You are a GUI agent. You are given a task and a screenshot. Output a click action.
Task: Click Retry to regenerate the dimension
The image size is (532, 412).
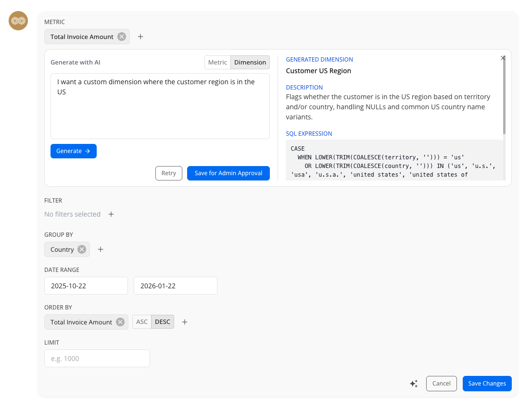(168, 173)
